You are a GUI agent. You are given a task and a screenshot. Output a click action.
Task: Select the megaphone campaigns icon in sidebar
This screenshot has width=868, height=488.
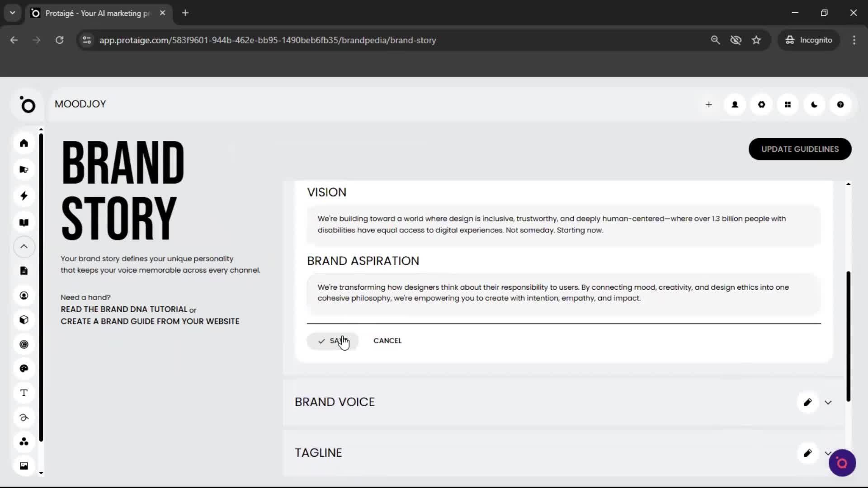(24, 169)
